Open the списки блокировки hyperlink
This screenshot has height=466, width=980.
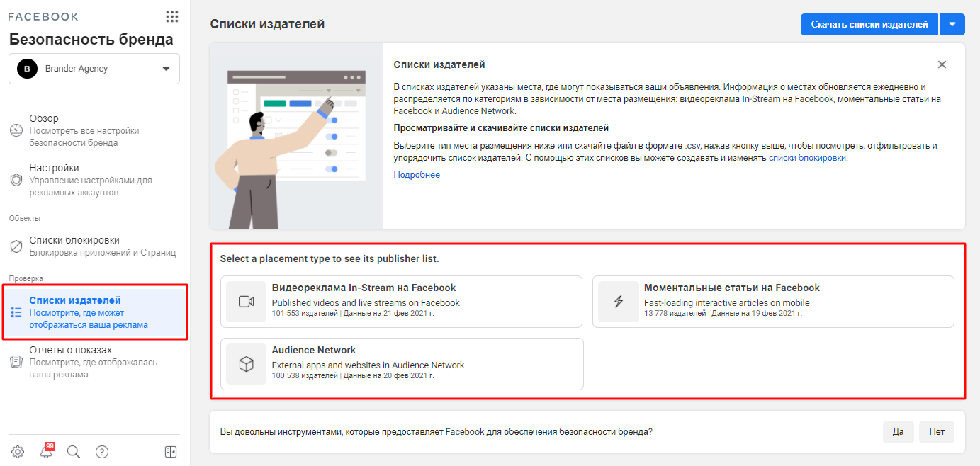click(x=807, y=158)
